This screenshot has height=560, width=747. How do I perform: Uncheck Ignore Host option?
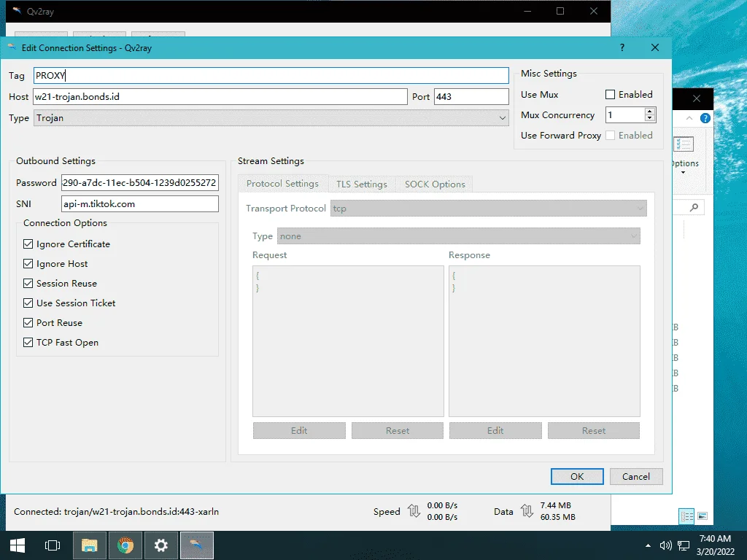(x=28, y=264)
